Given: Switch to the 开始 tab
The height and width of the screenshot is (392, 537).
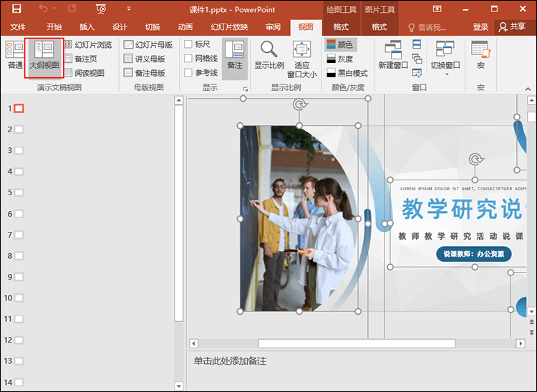Looking at the screenshot, I should tap(54, 27).
